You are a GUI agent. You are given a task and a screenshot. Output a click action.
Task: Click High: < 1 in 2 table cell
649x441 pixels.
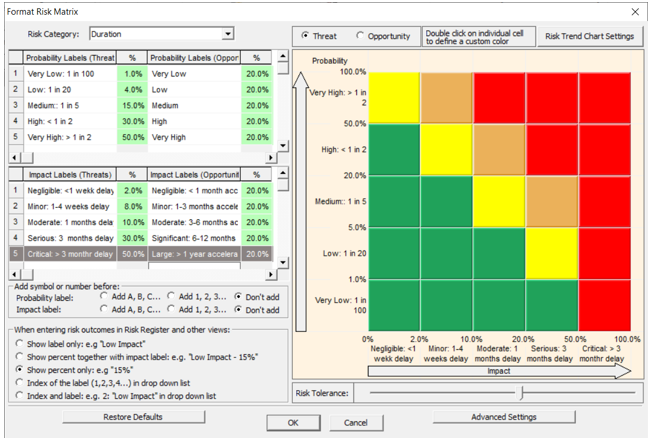(x=70, y=121)
